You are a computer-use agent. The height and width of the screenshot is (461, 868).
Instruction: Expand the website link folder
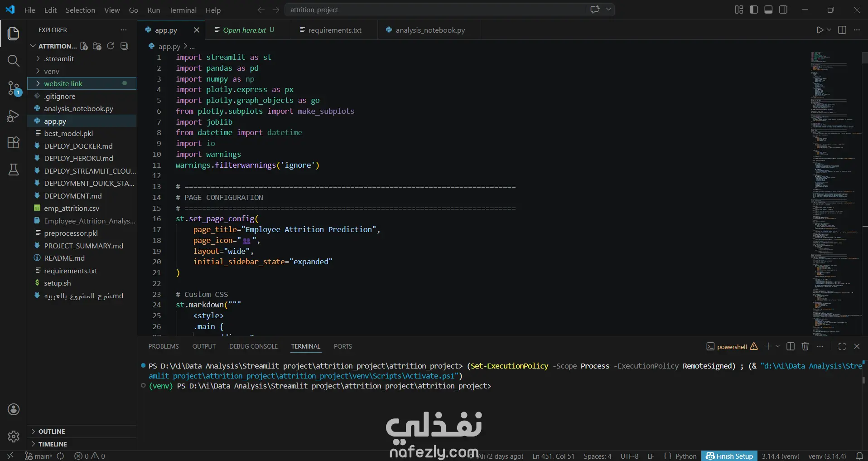[x=82, y=83]
